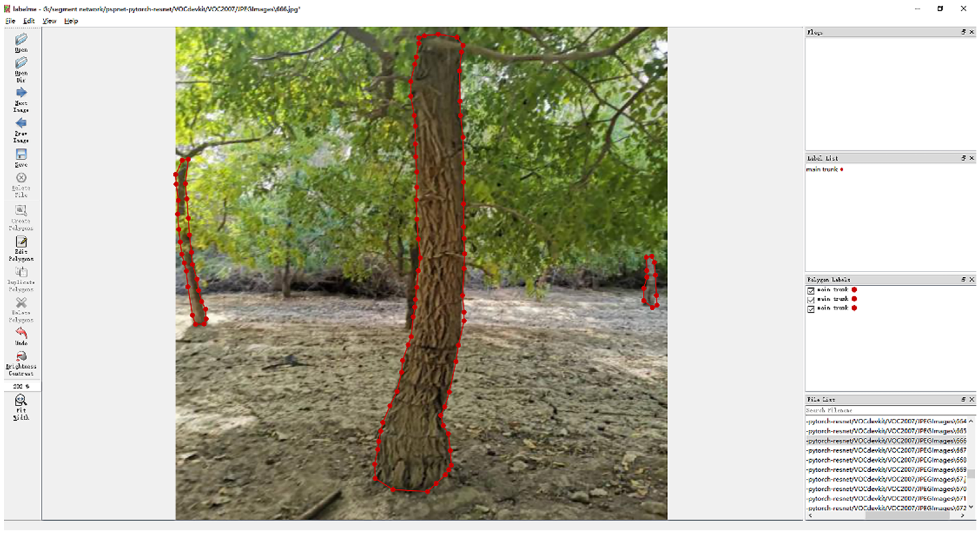The width and height of the screenshot is (980, 536).
Task: Click the Search Filename field
Action: point(890,410)
